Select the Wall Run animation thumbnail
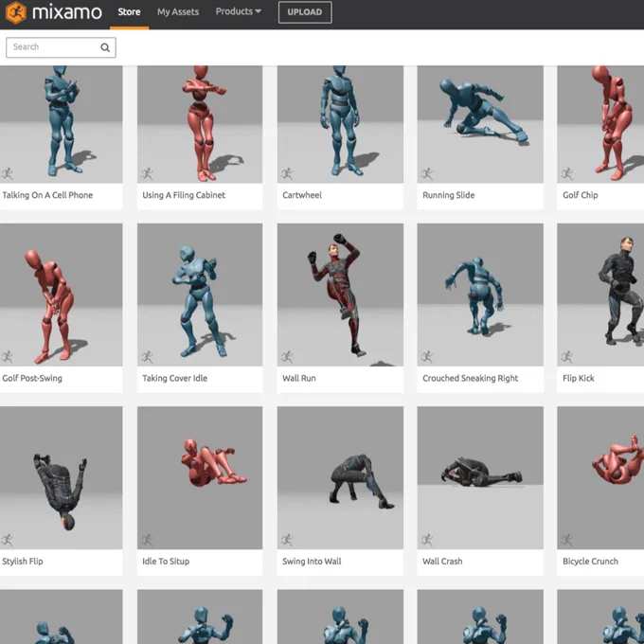Image resolution: width=644 pixels, height=644 pixels. [x=340, y=295]
